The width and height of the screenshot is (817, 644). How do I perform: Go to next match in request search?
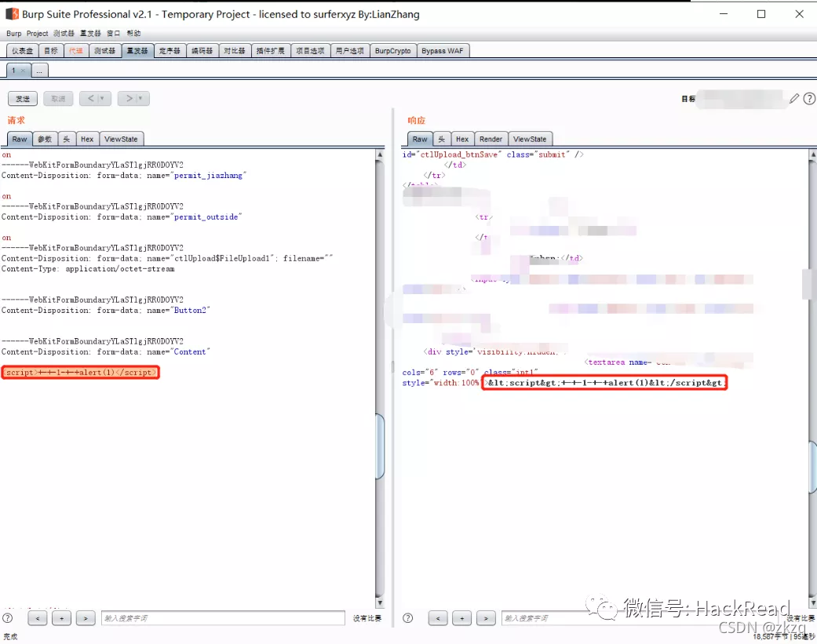(x=86, y=618)
